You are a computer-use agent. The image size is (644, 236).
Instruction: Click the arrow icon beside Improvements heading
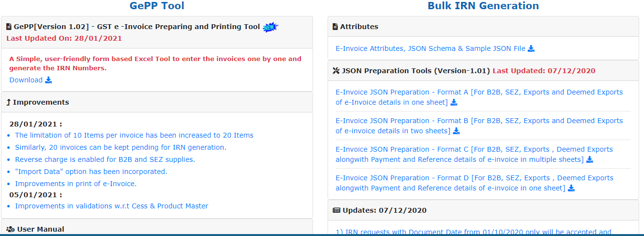click(9, 102)
